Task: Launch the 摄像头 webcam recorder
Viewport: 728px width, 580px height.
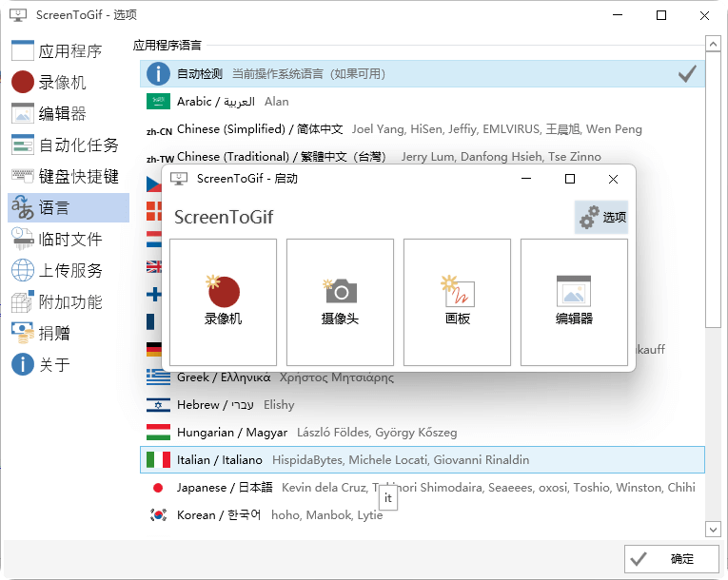Action: [340, 302]
